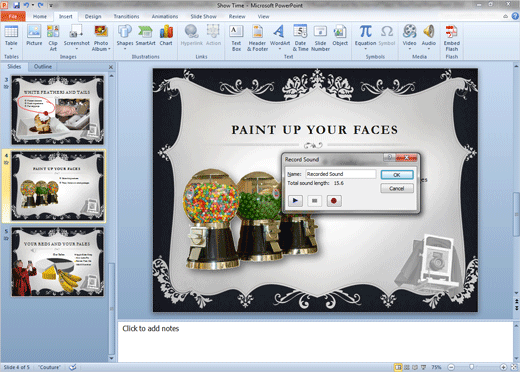The image size is (520, 372).
Task: Switch to the View tab
Action: coord(263,16)
